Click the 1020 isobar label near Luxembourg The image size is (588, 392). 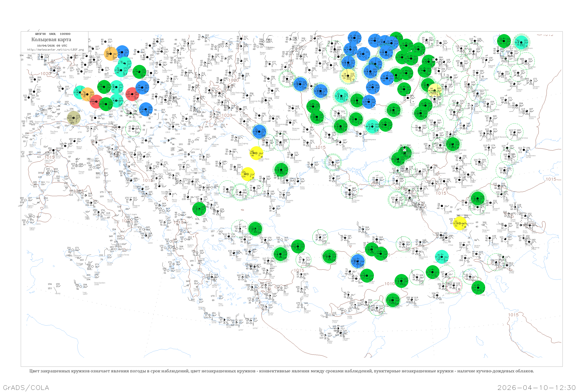point(45,74)
